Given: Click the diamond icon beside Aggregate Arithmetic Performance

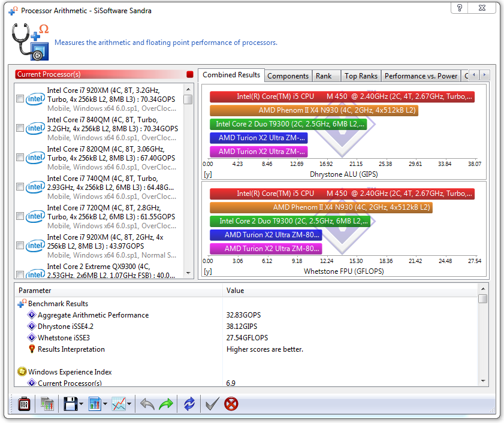Looking at the screenshot, I should pos(32,315).
